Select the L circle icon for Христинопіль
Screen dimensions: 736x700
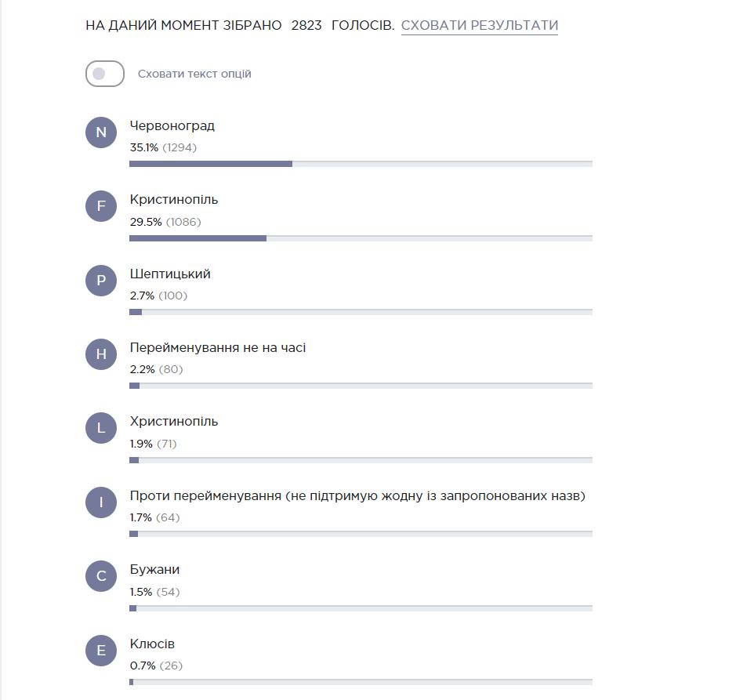click(101, 428)
